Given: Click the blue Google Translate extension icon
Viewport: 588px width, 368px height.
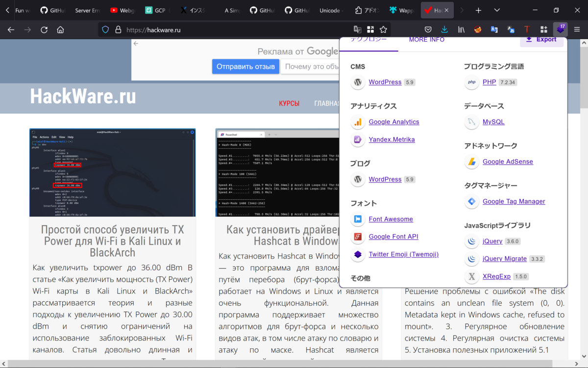Looking at the screenshot, I should 494,29.
